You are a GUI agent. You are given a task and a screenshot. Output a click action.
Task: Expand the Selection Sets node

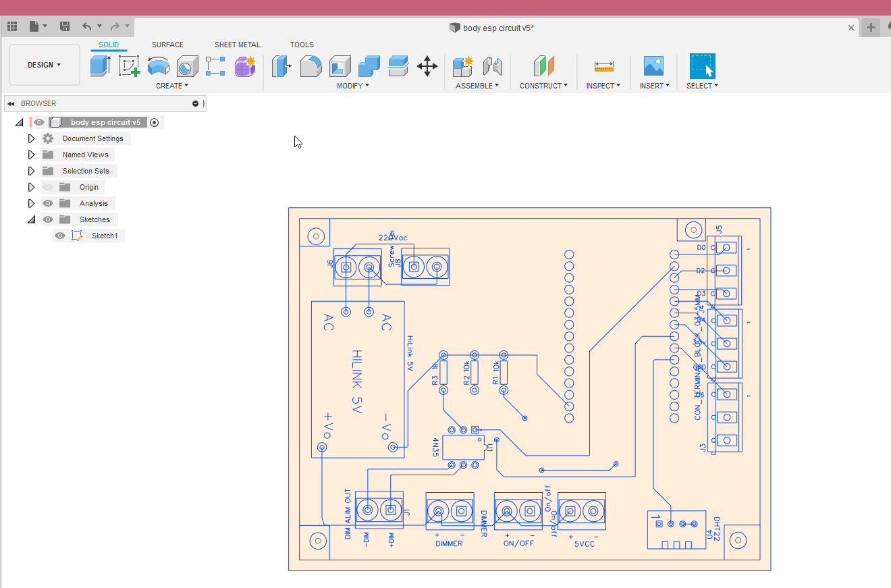point(31,171)
